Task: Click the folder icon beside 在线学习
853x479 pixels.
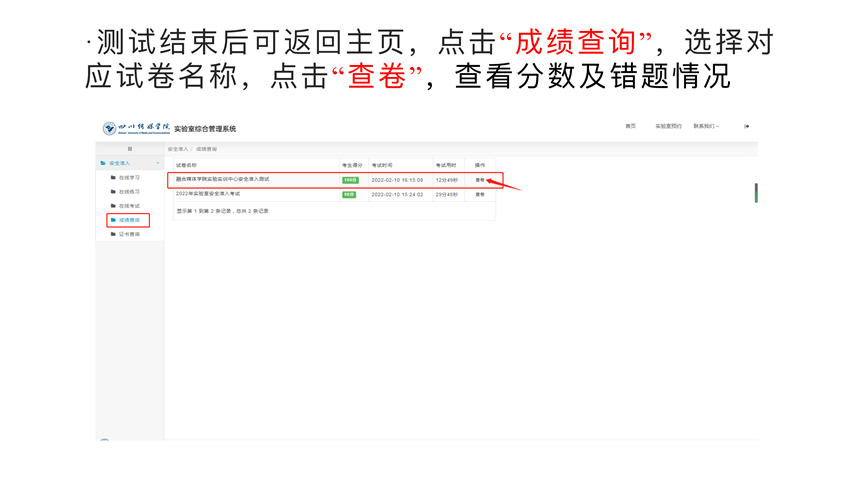Action: pos(113,178)
